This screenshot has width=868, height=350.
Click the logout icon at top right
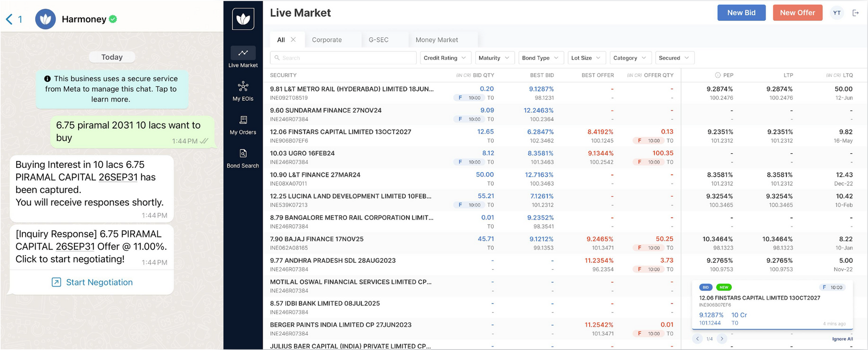tap(856, 13)
